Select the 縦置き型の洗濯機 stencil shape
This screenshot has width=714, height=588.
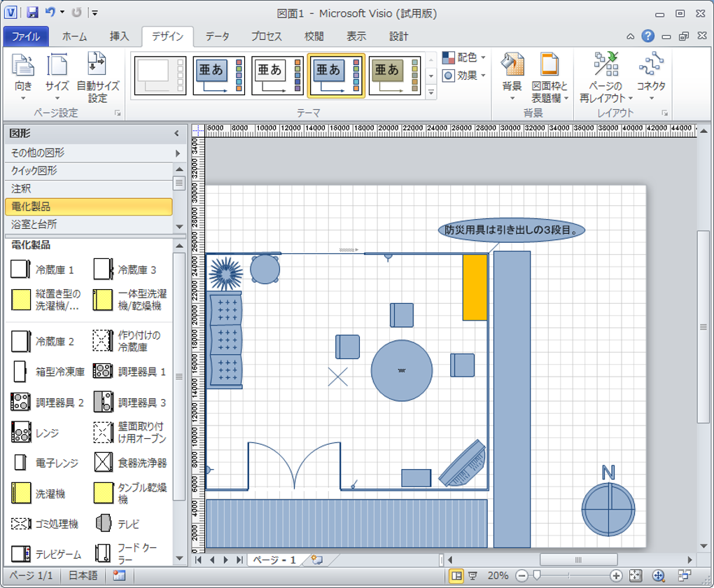[x=46, y=300]
